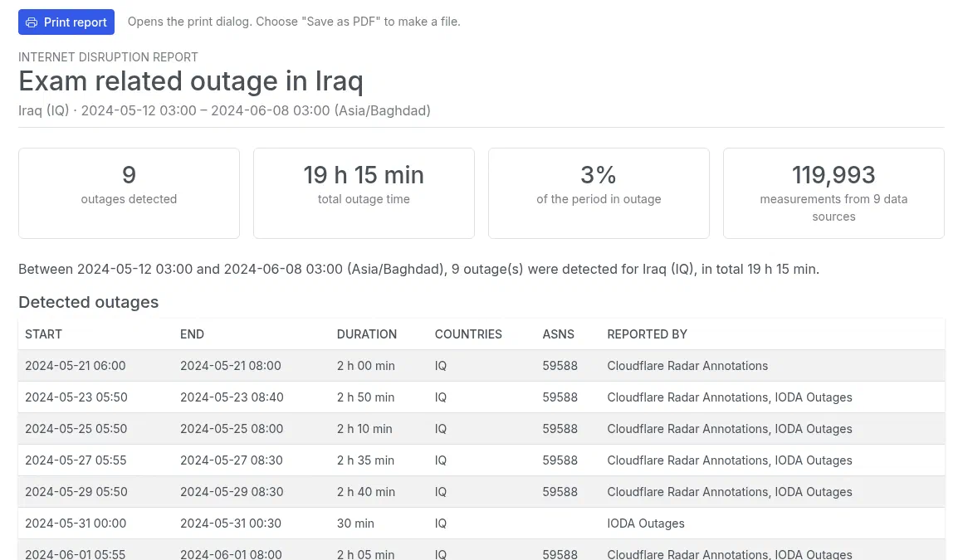Click the COUNTRIES column header

[468, 334]
